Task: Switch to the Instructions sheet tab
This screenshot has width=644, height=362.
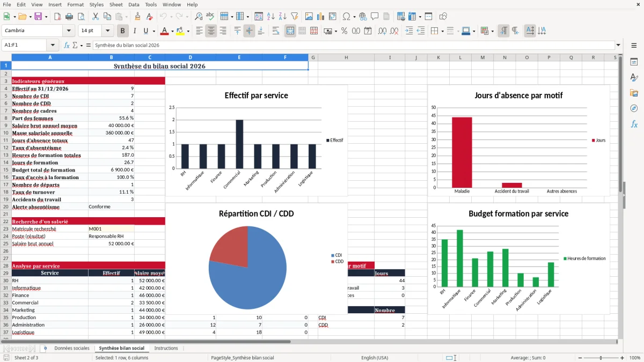Action: pyautogui.click(x=166, y=348)
